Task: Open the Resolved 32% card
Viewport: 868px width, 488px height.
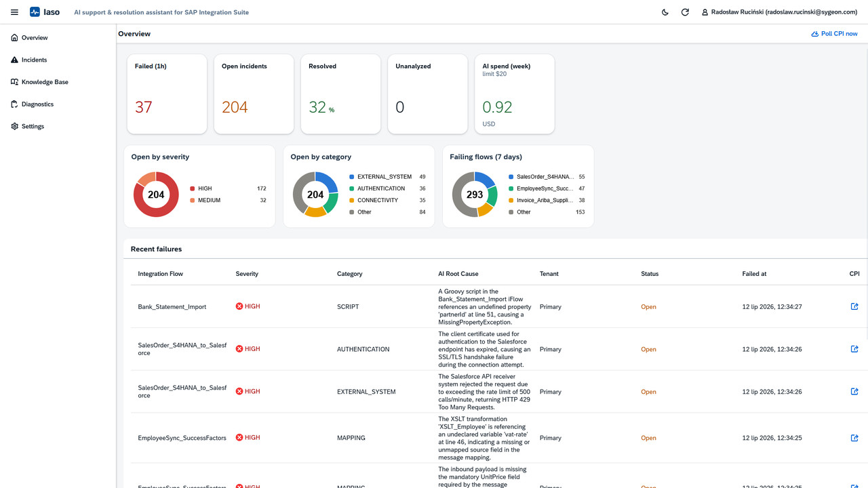Action: click(340, 94)
